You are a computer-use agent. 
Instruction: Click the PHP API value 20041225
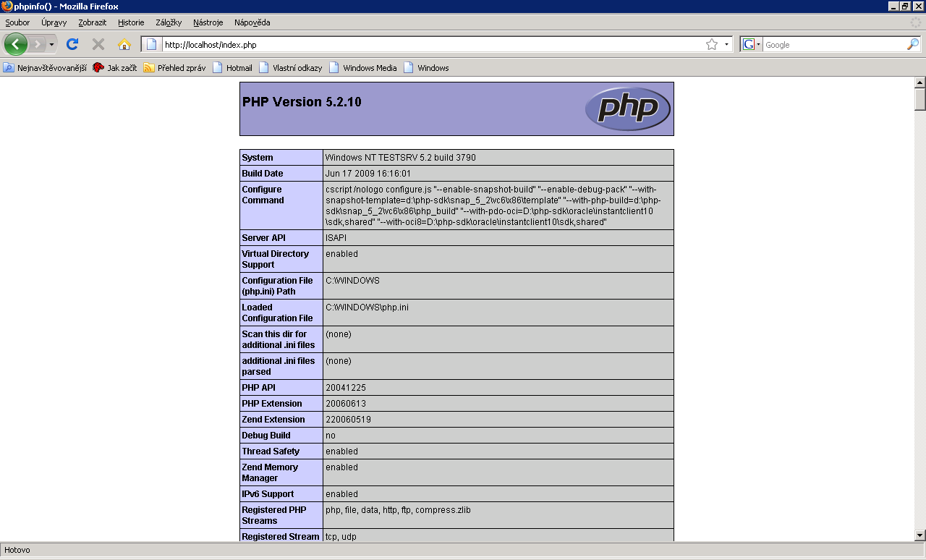(346, 388)
